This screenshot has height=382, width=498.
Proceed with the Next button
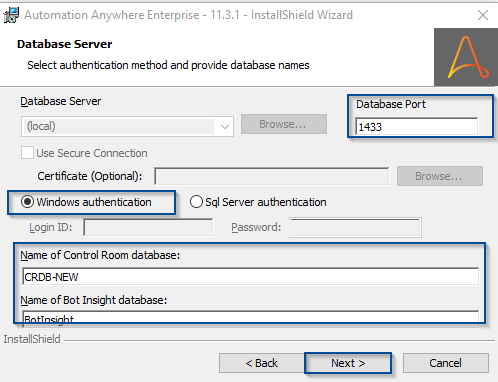348,363
